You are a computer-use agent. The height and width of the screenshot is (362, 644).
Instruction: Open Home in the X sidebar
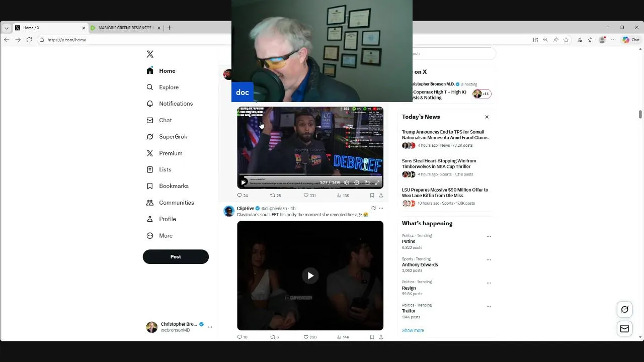point(161,71)
